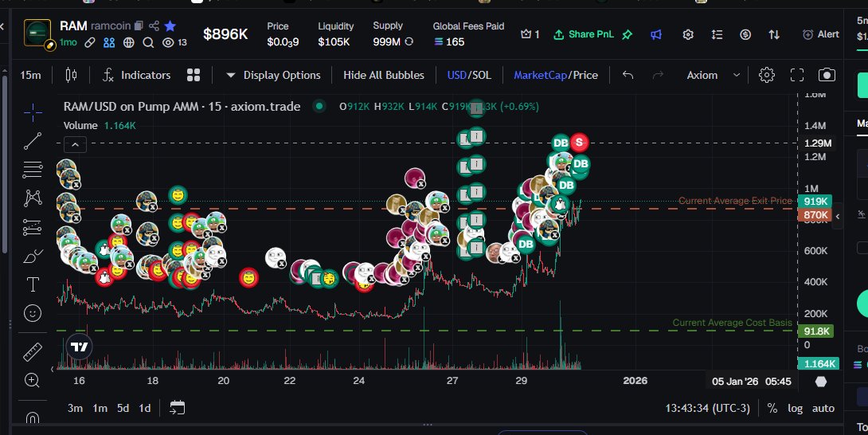Click the 91.8K cost basis label
The image size is (868, 435).
tap(815, 331)
